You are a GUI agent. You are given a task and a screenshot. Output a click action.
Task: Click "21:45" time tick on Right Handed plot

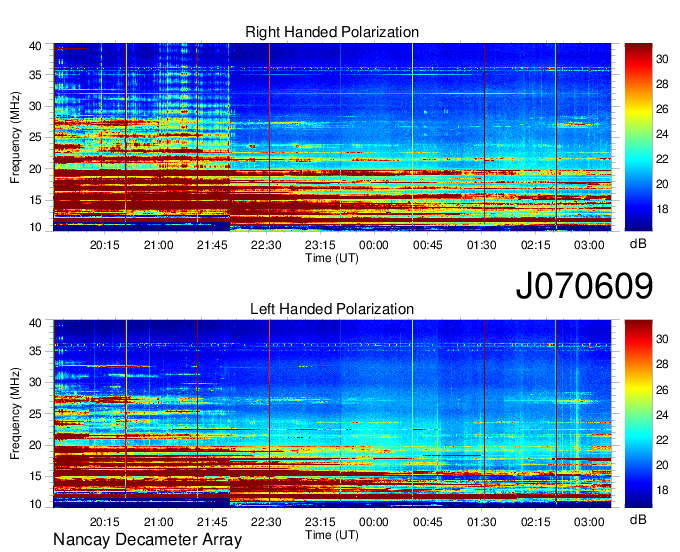[212, 245]
